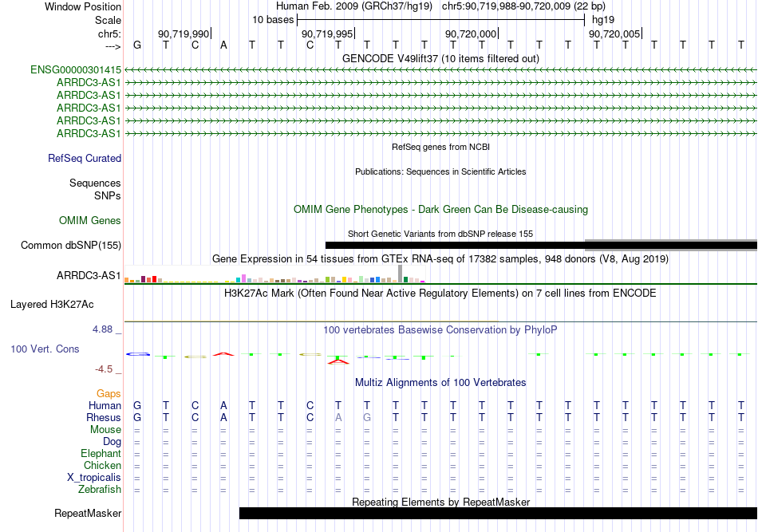The width and height of the screenshot is (758, 532).
Task: Select the Chicken alignment row label
Action: (102, 465)
